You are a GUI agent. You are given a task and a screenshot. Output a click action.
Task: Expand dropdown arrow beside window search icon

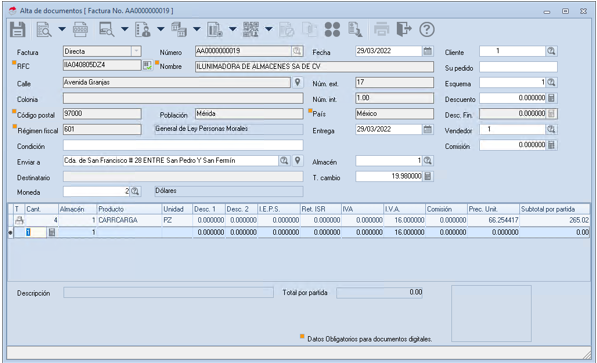click(x=125, y=29)
